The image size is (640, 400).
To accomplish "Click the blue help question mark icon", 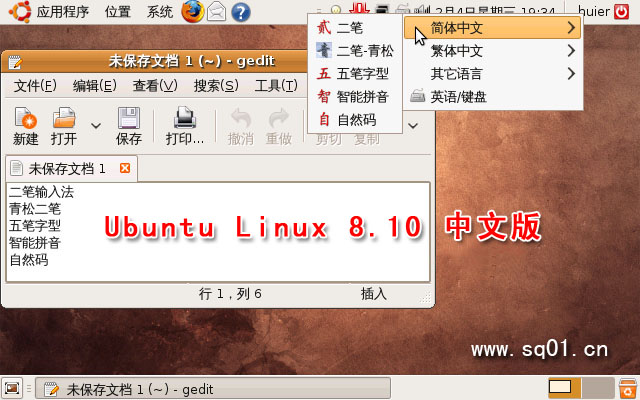I will tap(241, 12).
